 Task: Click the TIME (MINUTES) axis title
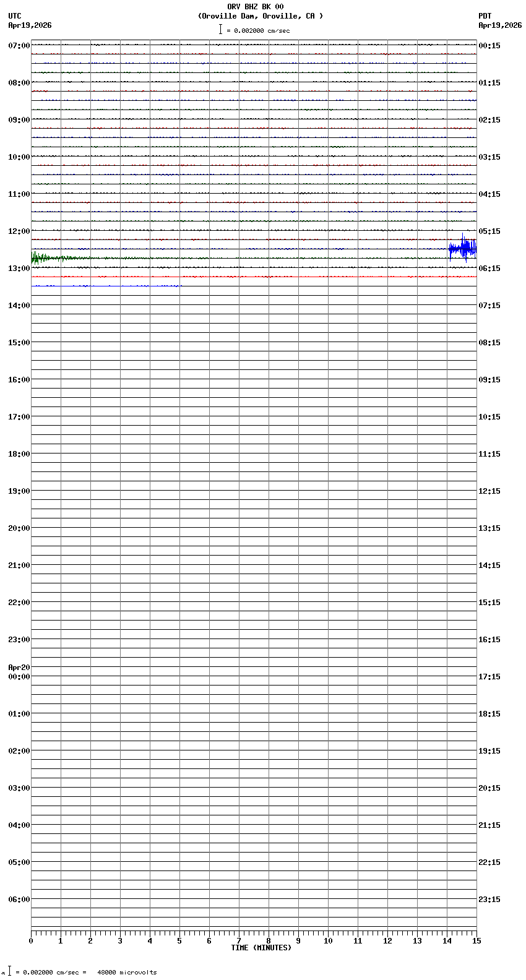coord(261,948)
